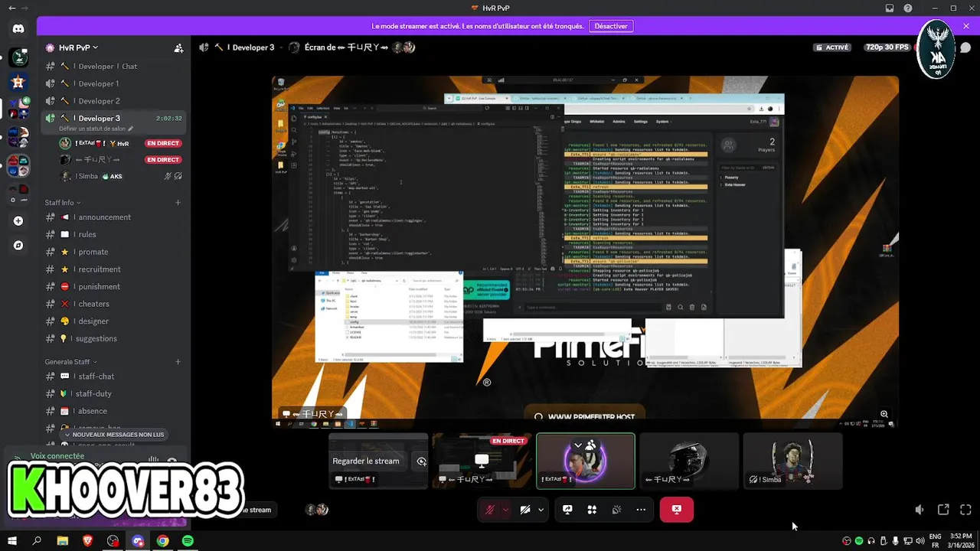Viewport: 980px width, 551px height.
Task: Click the 720p 30 FPS quality badge
Action: pyautogui.click(x=887, y=47)
